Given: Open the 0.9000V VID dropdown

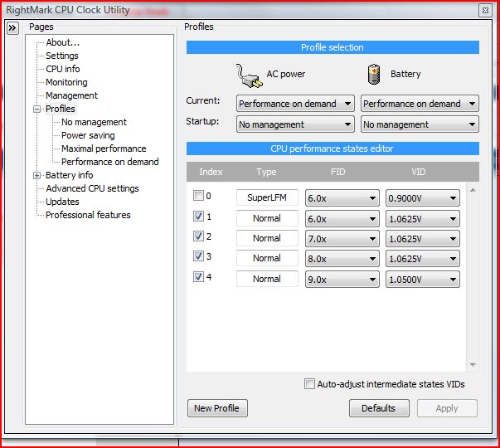Looking at the screenshot, I should [423, 198].
